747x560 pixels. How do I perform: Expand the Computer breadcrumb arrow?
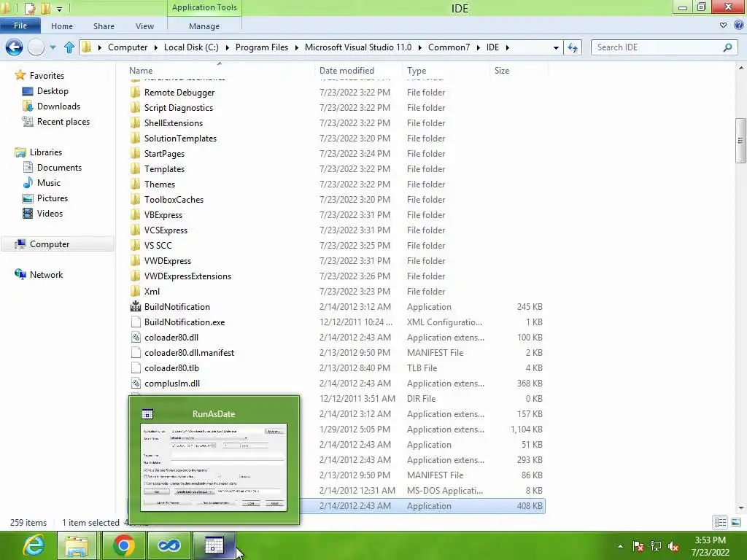(x=156, y=47)
